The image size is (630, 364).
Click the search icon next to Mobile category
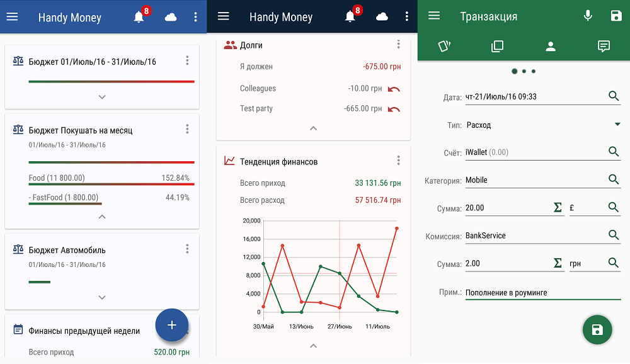(614, 179)
